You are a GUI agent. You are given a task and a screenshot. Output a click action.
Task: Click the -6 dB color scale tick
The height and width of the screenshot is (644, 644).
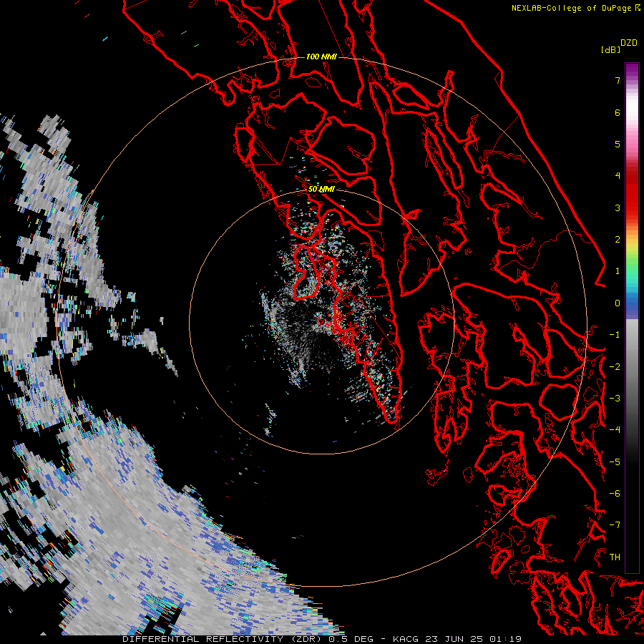615,494
